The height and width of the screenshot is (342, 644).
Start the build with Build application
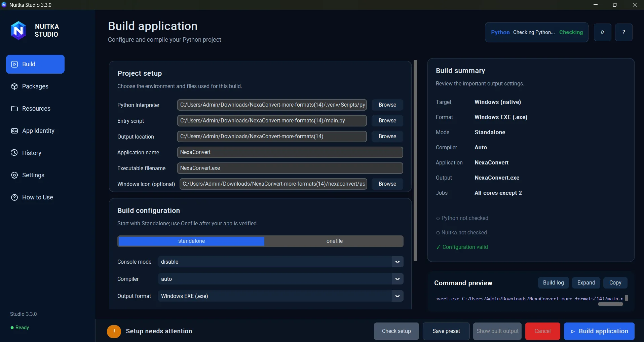click(x=599, y=331)
